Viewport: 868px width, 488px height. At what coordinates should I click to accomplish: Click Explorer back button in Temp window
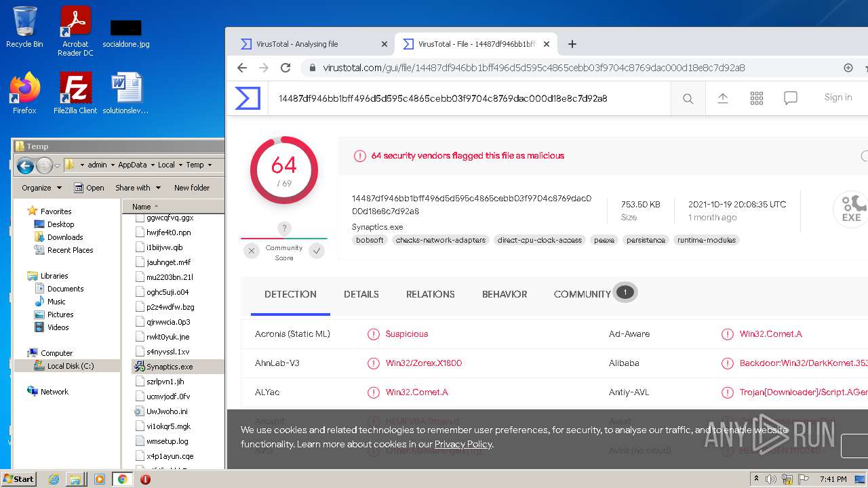click(25, 165)
